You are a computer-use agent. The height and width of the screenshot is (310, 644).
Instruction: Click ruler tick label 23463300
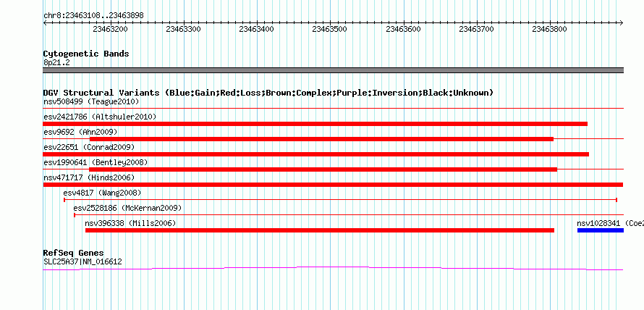183,29
